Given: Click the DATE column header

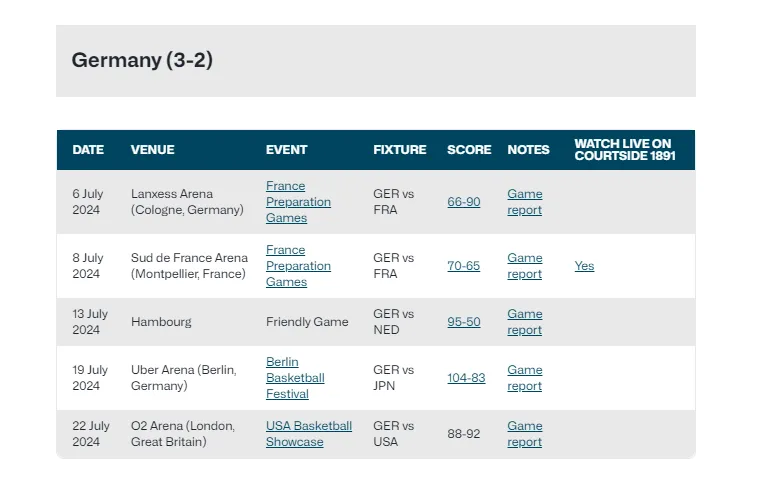Looking at the screenshot, I should (x=88, y=150).
